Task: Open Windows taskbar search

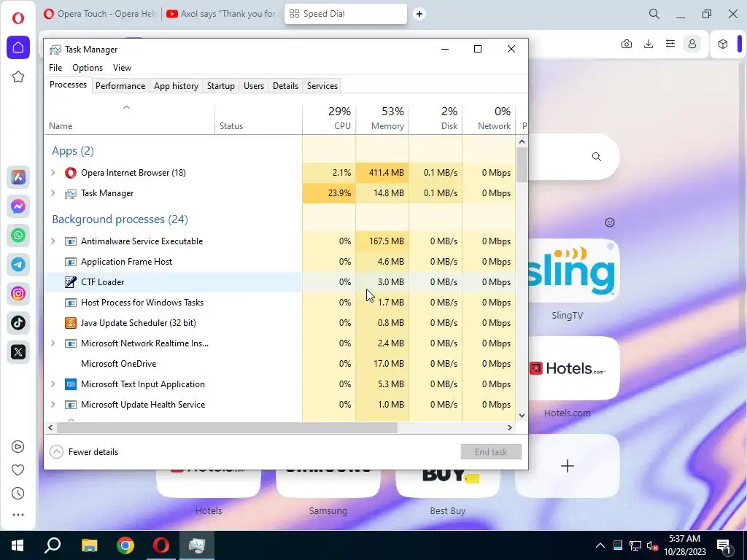Action: [x=53, y=545]
